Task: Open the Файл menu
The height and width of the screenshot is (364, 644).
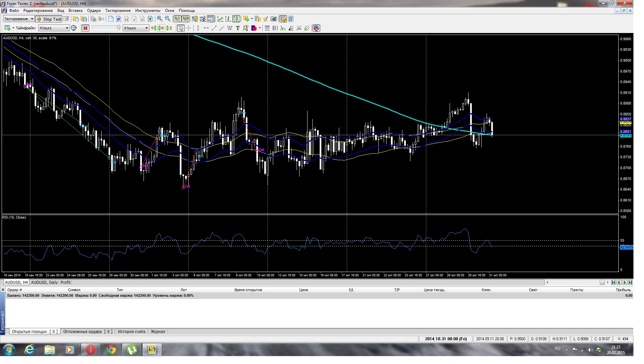Action: [x=14, y=11]
